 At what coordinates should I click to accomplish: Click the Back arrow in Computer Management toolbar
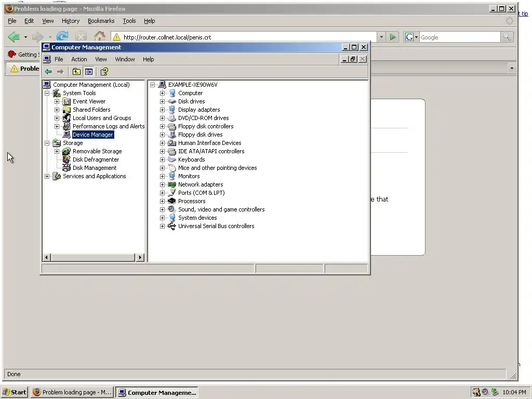tap(48, 72)
